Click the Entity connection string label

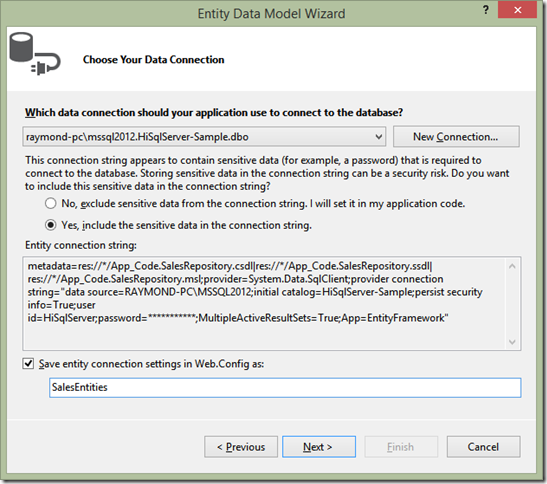(x=81, y=245)
